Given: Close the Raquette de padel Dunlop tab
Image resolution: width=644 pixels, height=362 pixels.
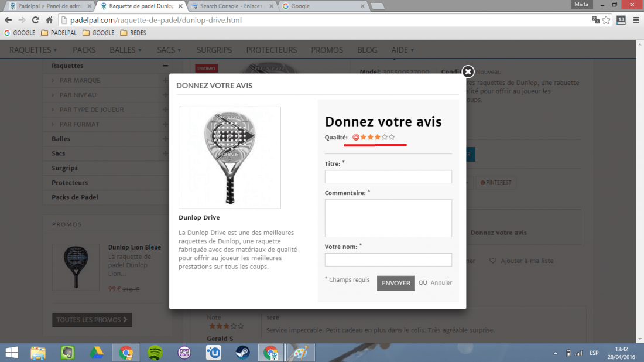Looking at the screenshot, I should point(180,6).
